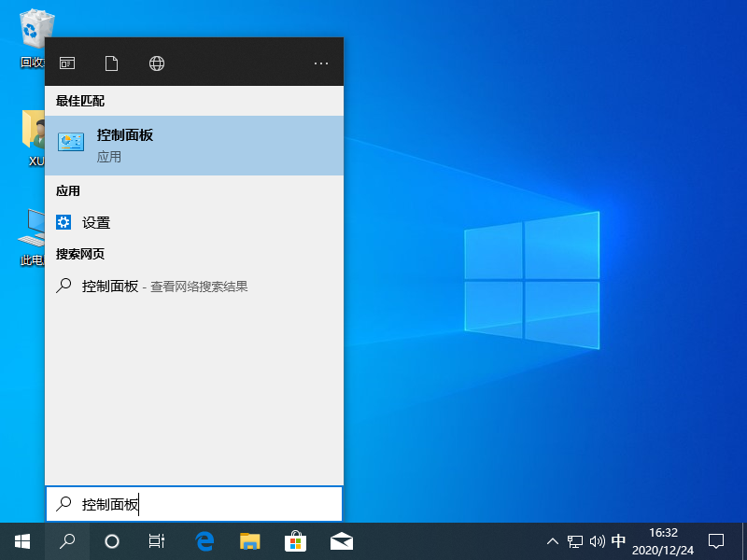Image resolution: width=747 pixels, height=560 pixels.
Task: Launch Microsoft Edge from taskbar
Action: tap(204, 541)
